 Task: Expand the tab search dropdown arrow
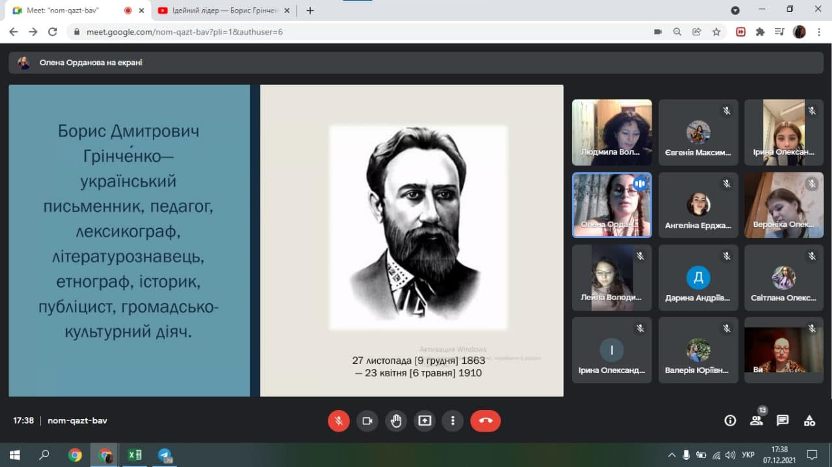pyautogui.click(x=736, y=10)
